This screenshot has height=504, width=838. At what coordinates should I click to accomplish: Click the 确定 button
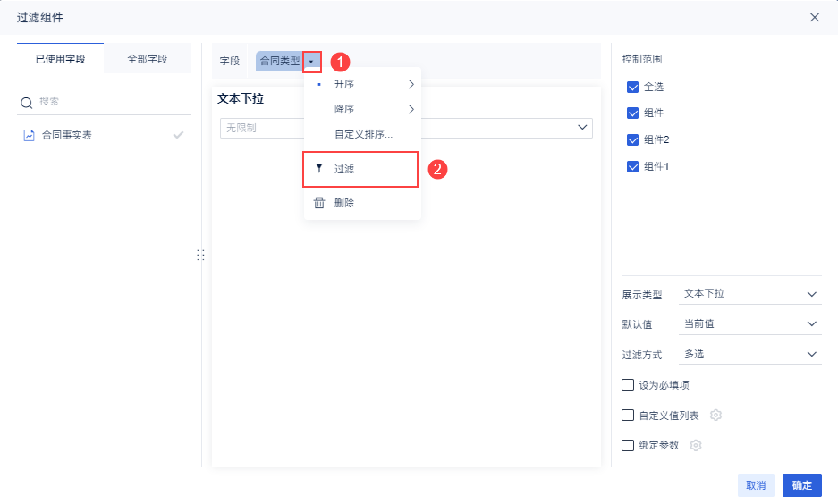point(802,485)
